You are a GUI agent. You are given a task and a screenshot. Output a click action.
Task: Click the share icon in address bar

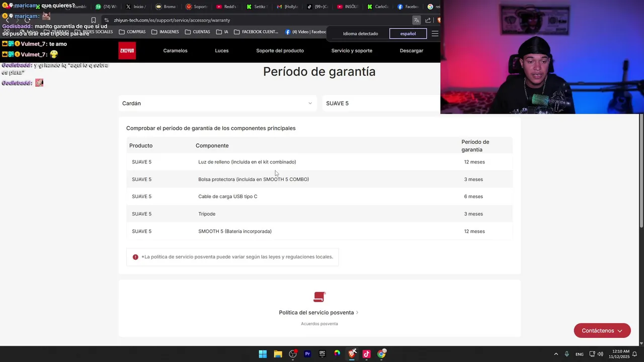[x=428, y=20]
